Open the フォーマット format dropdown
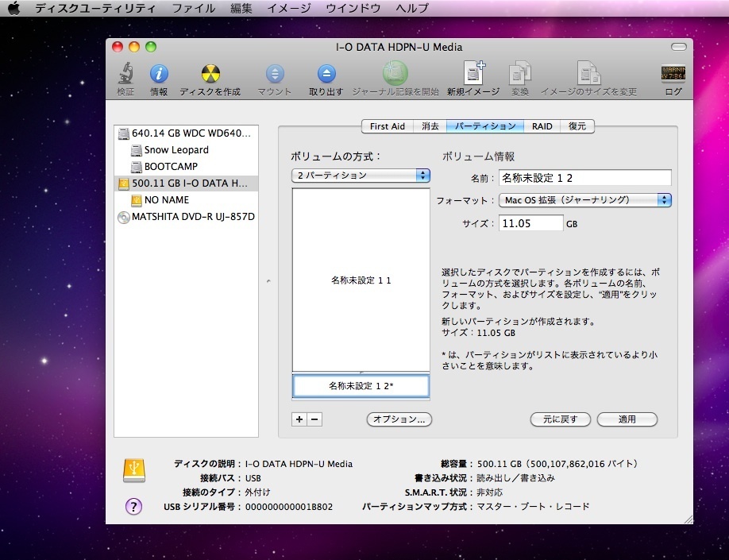Screen dimensions: 729x560 [584, 200]
